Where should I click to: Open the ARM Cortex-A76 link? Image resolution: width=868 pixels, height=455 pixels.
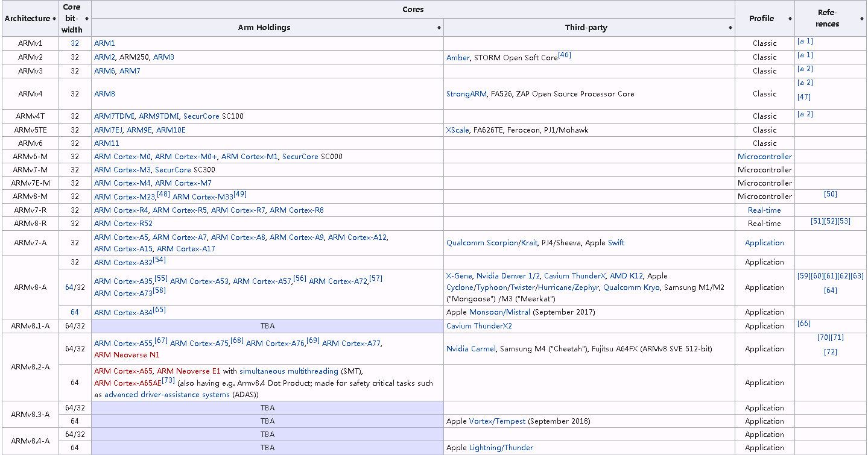coord(276,344)
